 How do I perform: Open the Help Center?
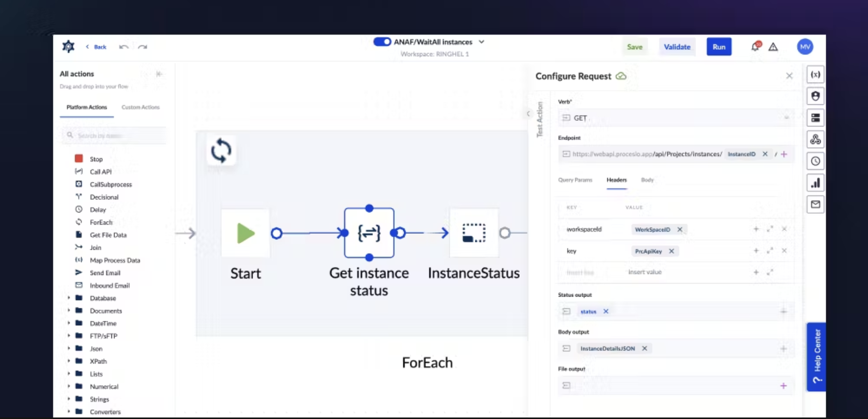(817, 357)
